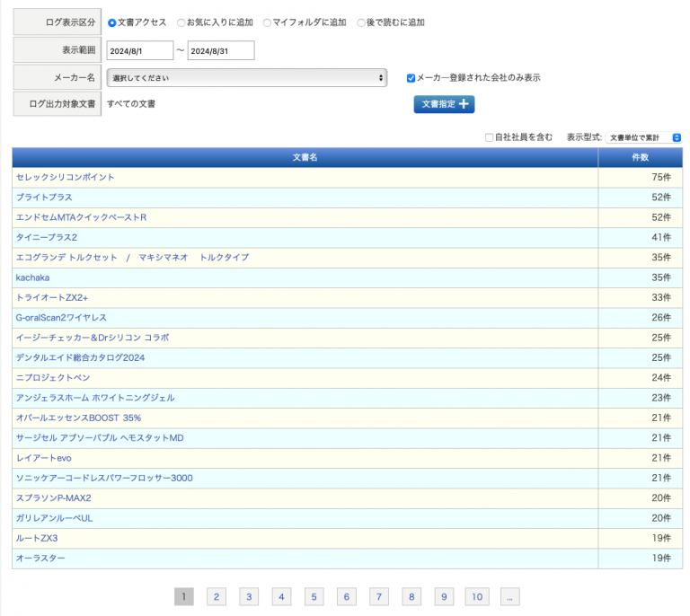Open the トライオートZX2+ link
Image resolution: width=690 pixels, height=616 pixels.
point(52,297)
